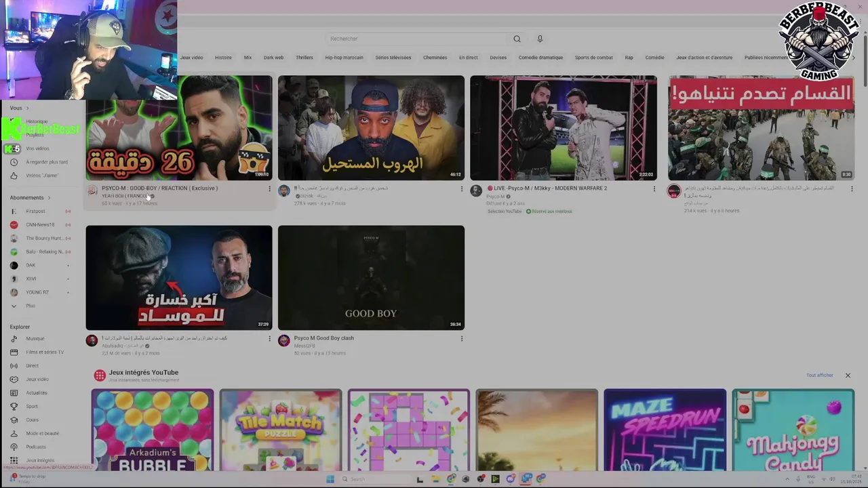Dismiss the Jeux intégrés YouTube section

[x=848, y=375]
